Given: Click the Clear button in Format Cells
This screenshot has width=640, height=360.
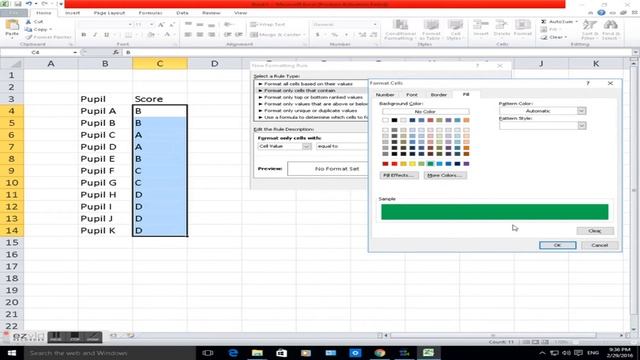Looking at the screenshot, I should point(595,231).
